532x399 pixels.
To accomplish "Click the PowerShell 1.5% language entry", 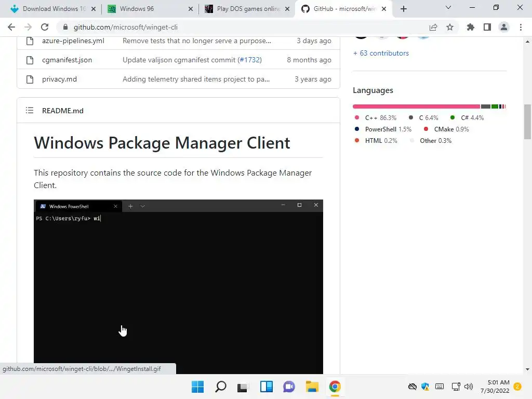I will (383, 129).
